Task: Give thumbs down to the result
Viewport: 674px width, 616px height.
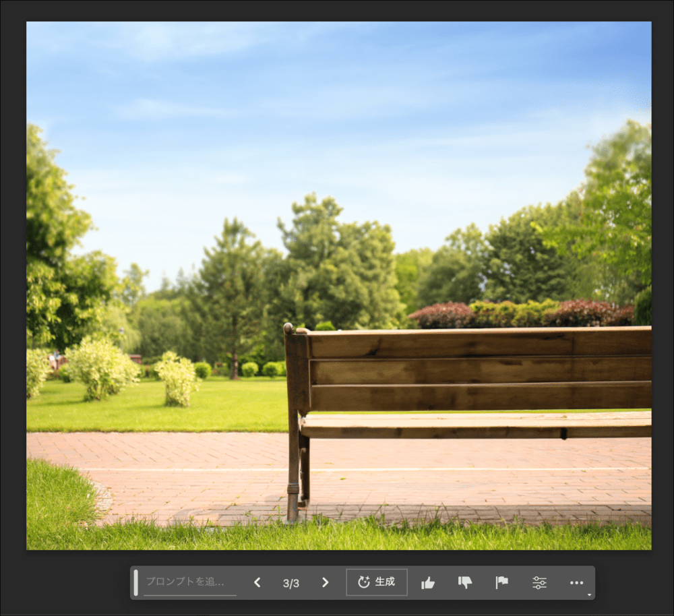Action: (x=464, y=583)
